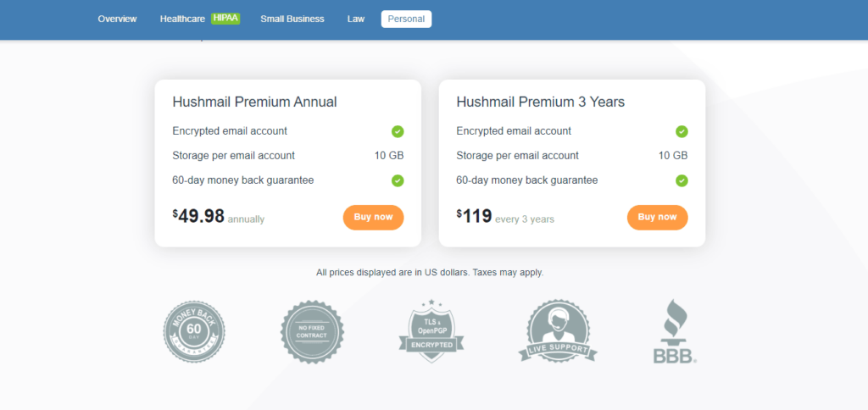Click the TLS & OpenPGP Encrypted shield
868x410 pixels.
click(431, 331)
